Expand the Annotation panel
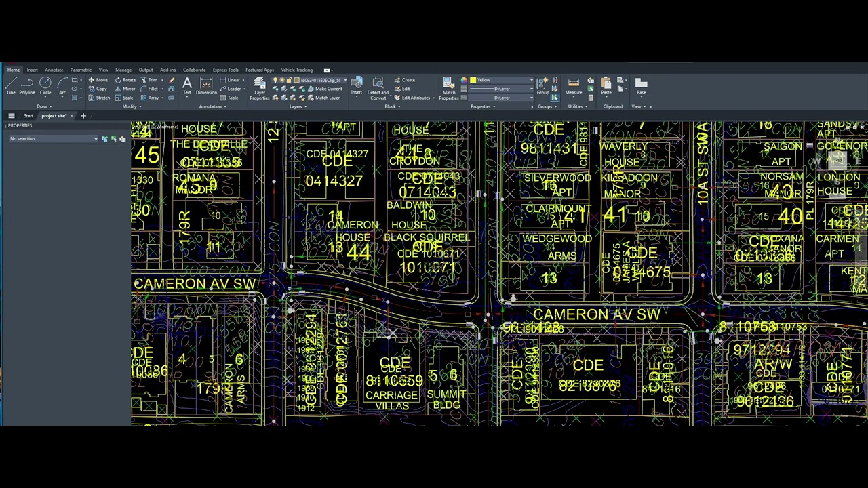The width and height of the screenshot is (868, 488). (x=212, y=106)
